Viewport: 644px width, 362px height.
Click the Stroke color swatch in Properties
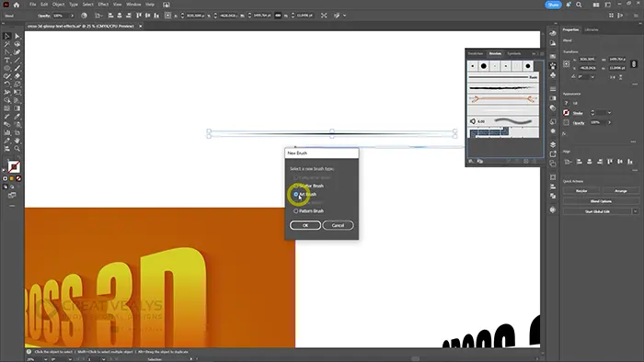[567, 113]
